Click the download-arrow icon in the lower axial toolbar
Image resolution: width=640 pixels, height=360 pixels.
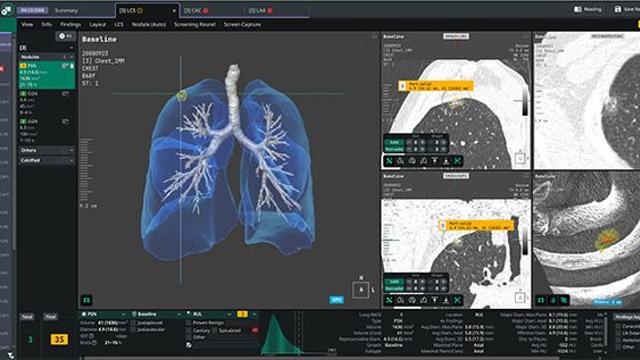(446, 300)
